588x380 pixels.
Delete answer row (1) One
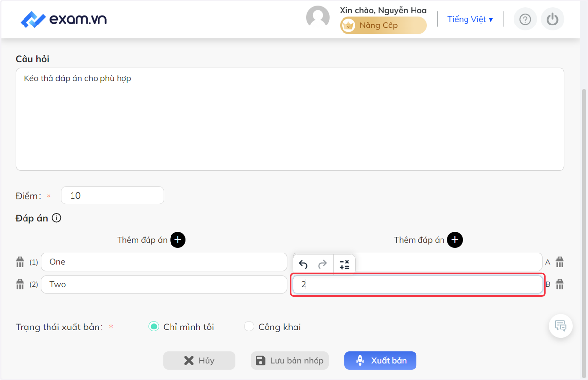pyautogui.click(x=20, y=262)
